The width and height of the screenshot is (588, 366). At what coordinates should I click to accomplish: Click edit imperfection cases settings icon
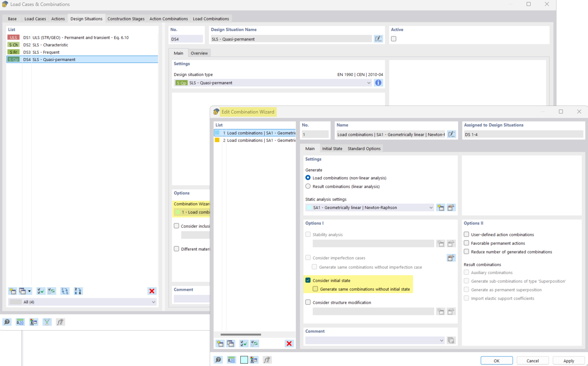pos(451,258)
